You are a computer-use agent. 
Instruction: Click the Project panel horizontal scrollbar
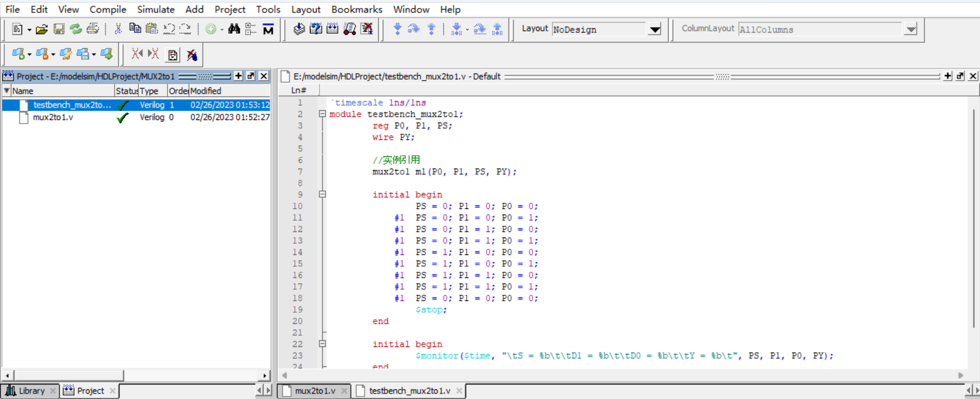tap(69, 375)
